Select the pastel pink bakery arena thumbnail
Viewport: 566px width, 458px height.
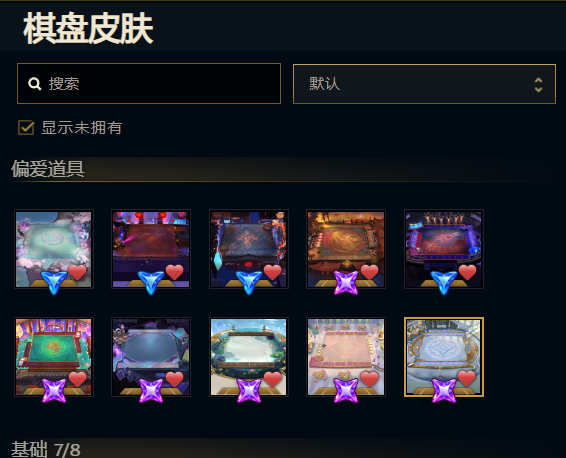tap(346, 357)
